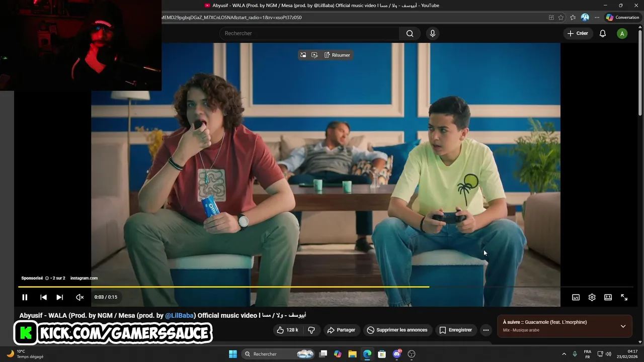Save the video with Enregistrer
This screenshot has width=644, height=362.
click(x=456, y=330)
